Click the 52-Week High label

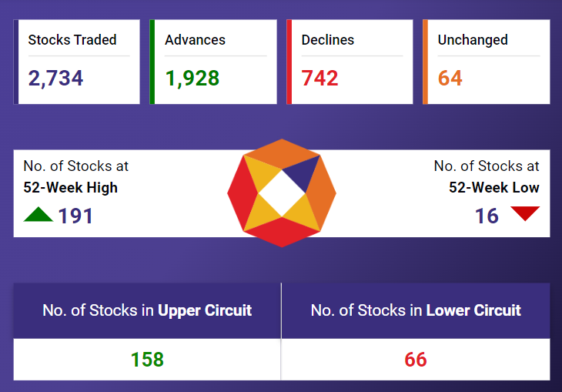coord(71,187)
